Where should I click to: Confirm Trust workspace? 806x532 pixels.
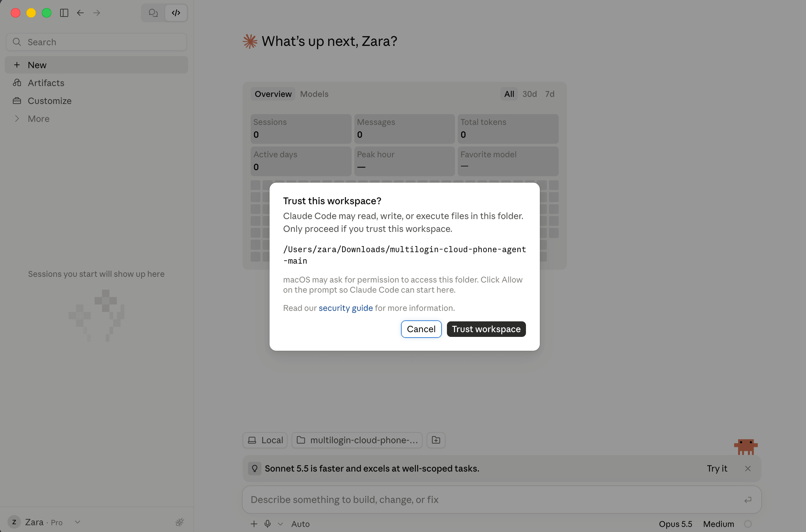pyautogui.click(x=486, y=329)
